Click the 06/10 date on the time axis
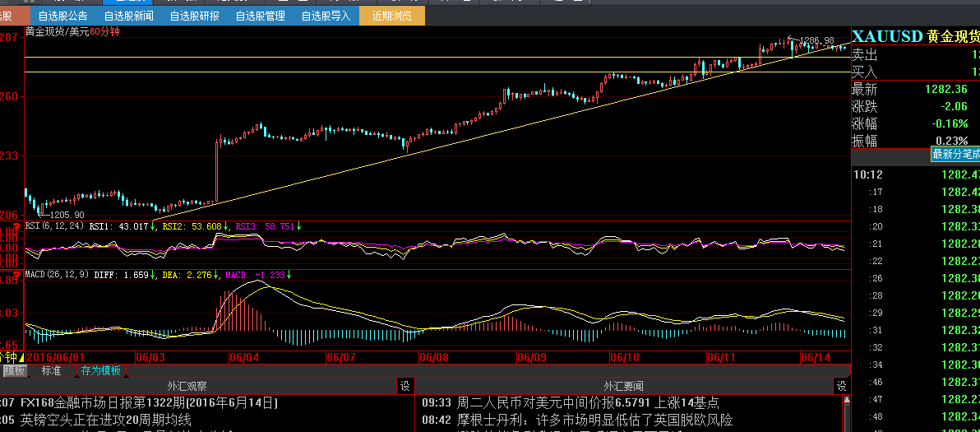This screenshot has height=432, width=980. [x=625, y=358]
